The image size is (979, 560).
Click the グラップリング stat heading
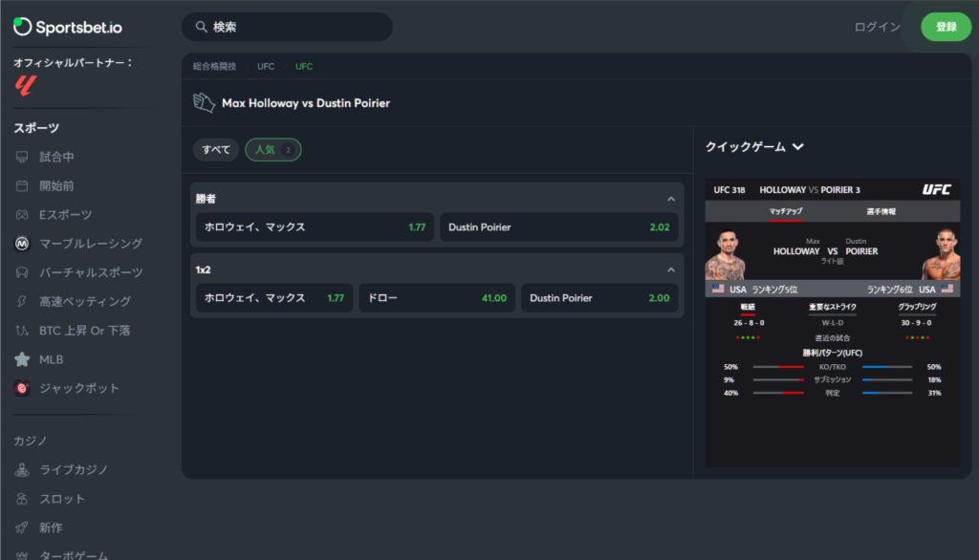(917, 307)
